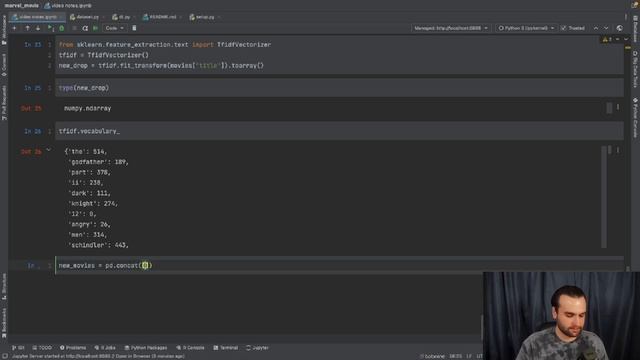Move the cell down with the down arrow
Viewport: 640px width, 360px height.
[38, 28]
